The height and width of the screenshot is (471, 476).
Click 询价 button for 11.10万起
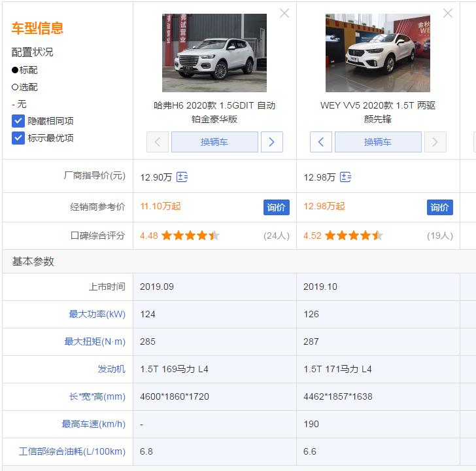coord(276,207)
